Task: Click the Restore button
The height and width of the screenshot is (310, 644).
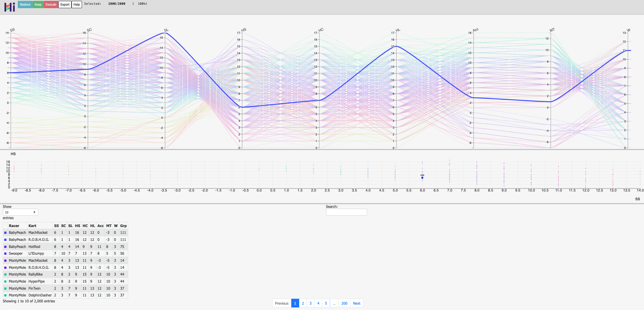Action: coord(25,5)
